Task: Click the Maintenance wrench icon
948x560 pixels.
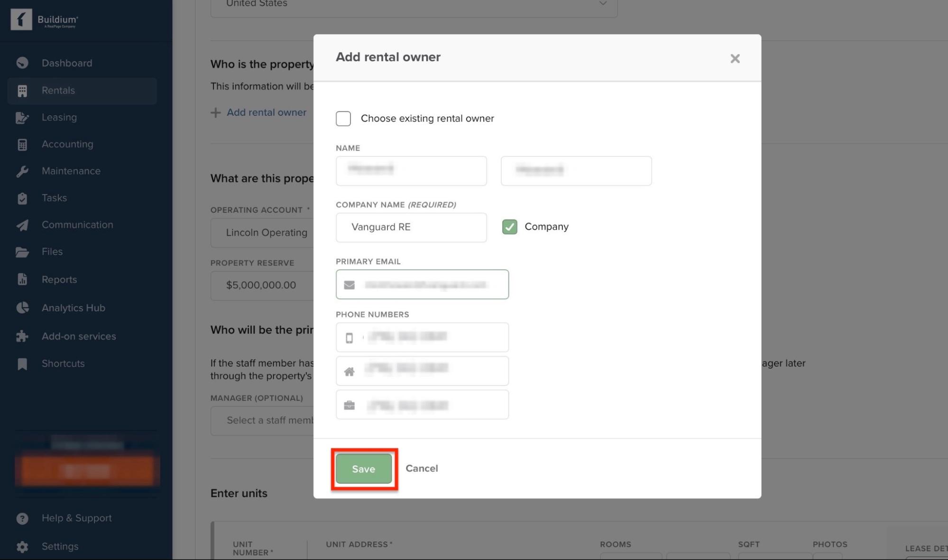Action: [x=22, y=171]
